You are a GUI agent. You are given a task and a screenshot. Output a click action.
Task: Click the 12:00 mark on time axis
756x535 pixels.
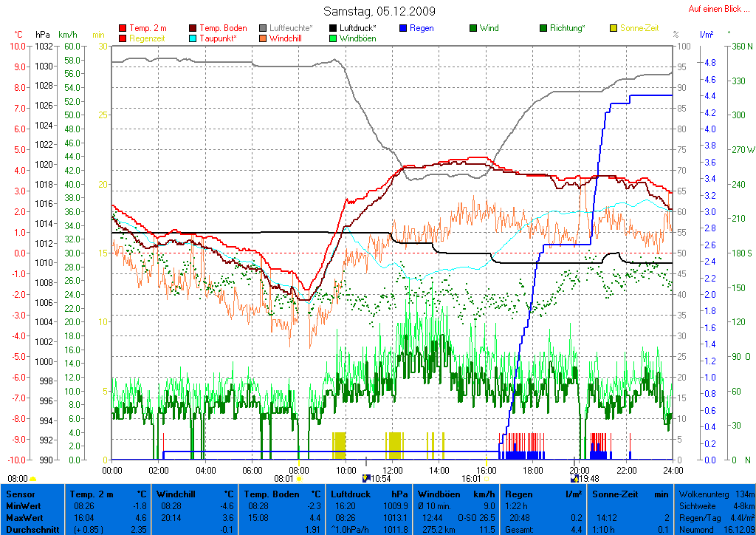pyautogui.click(x=392, y=469)
